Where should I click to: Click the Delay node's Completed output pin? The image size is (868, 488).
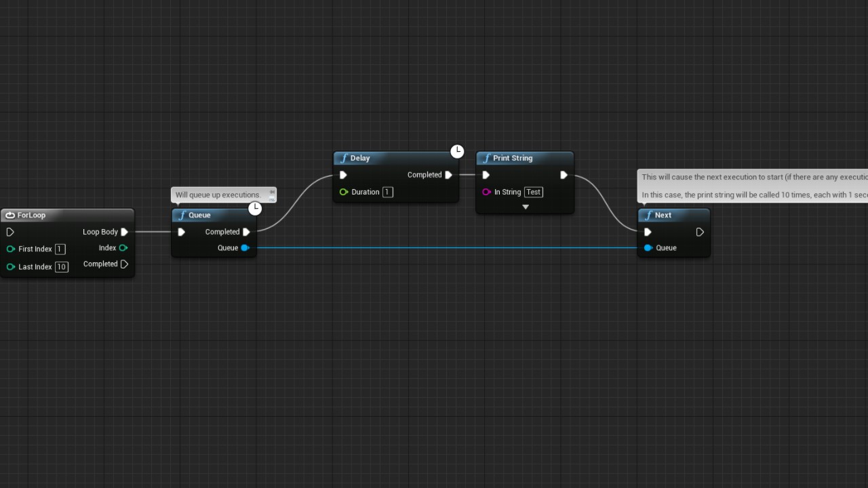click(x=448, y=175)
